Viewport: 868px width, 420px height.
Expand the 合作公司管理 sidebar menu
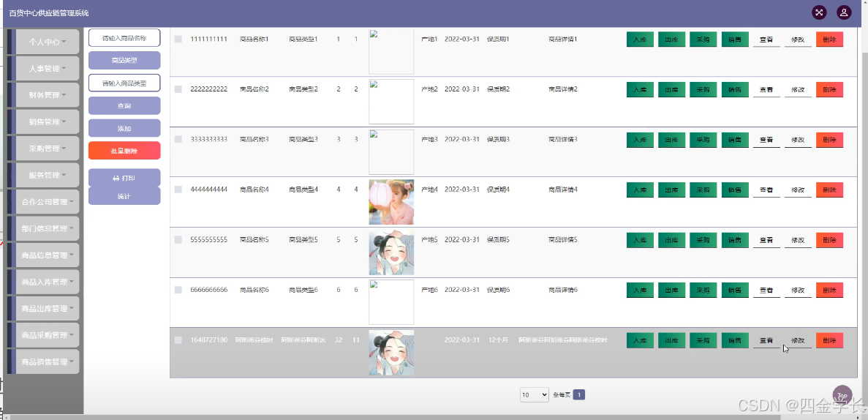coord(48,202)
